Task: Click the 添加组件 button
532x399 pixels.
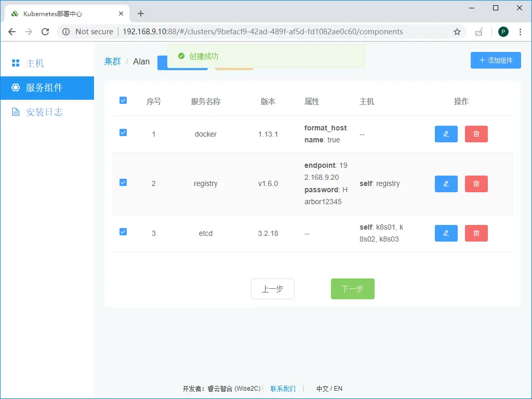Action: [496, 60]
